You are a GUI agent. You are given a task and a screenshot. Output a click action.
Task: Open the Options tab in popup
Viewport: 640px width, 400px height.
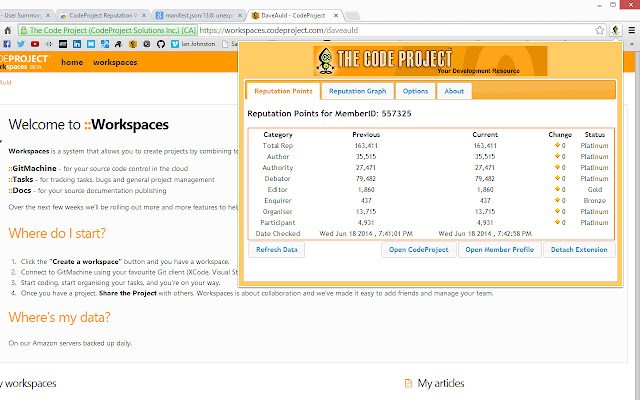click(x=415, y=91)
